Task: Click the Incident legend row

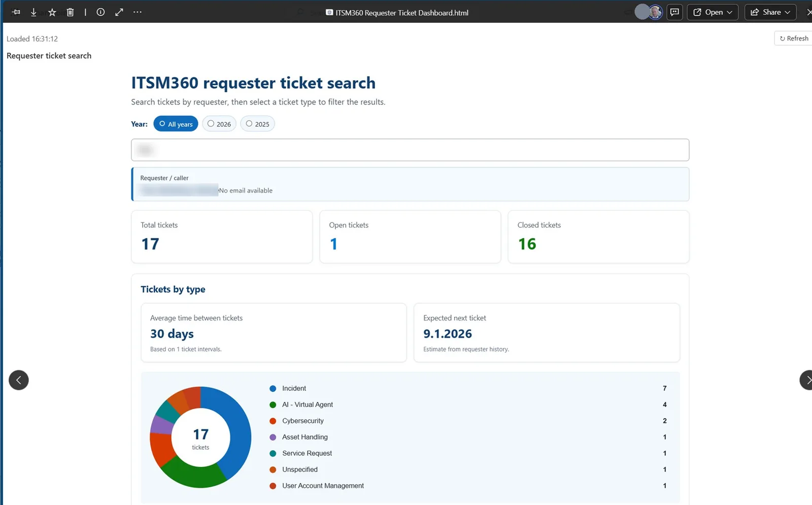Action: point(468,388)
